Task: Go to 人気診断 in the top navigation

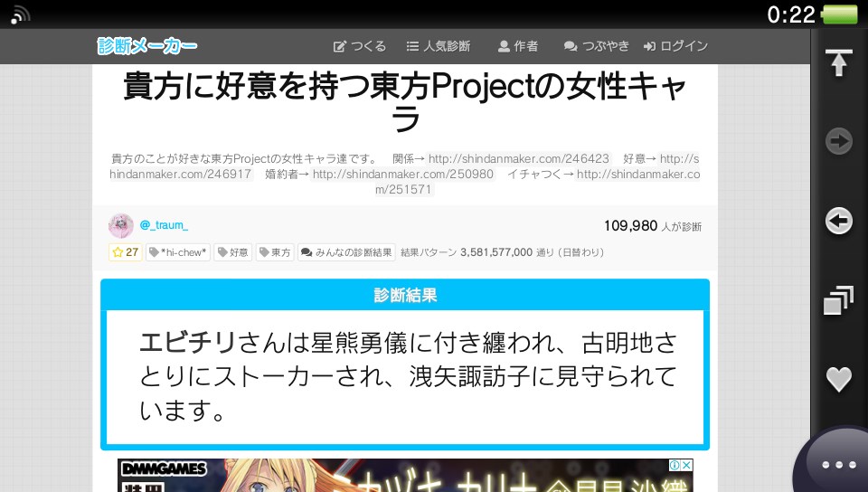Action: [x=439, y=46]
